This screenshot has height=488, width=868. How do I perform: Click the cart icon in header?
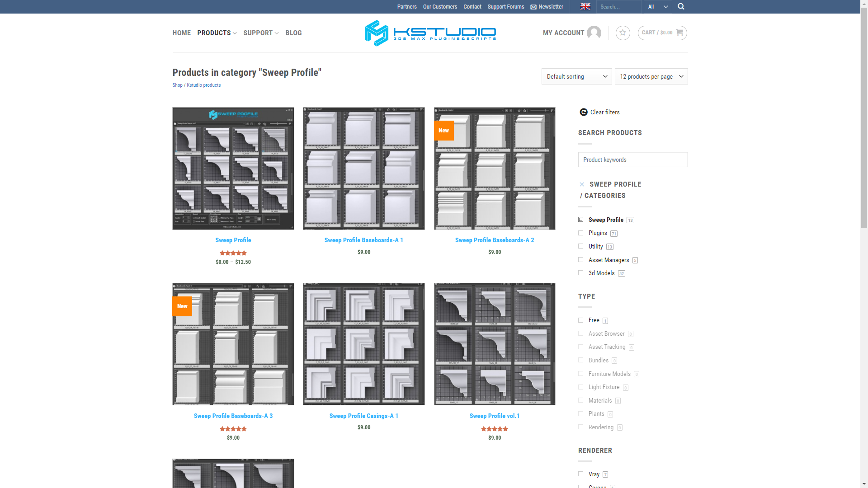tap(679, 32)
